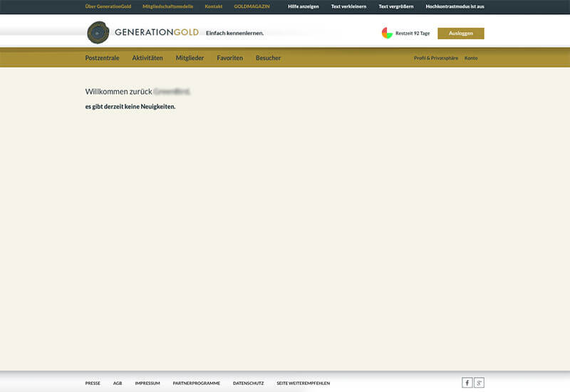This screenshot has height=392, width=570.
Task: Click Text vergrößern to enlarge text
Action: (x=396, y=6)
